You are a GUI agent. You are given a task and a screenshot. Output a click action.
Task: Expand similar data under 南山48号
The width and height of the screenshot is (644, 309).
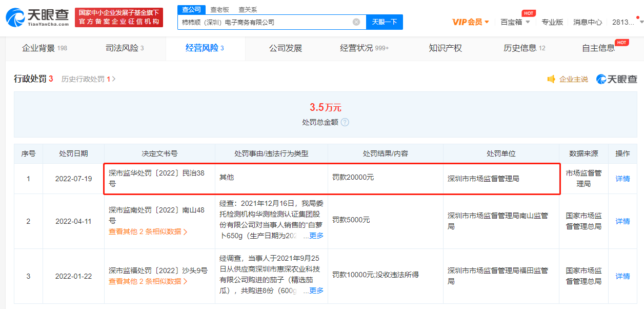[148, 231]
